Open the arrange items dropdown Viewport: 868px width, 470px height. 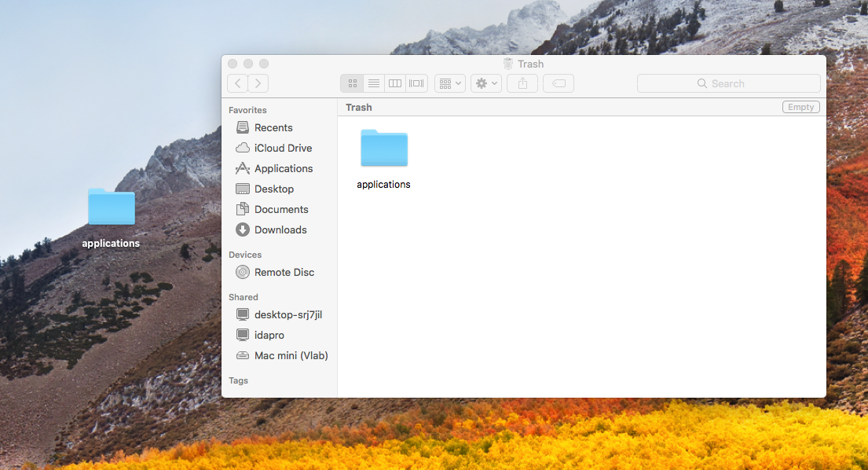450,83
